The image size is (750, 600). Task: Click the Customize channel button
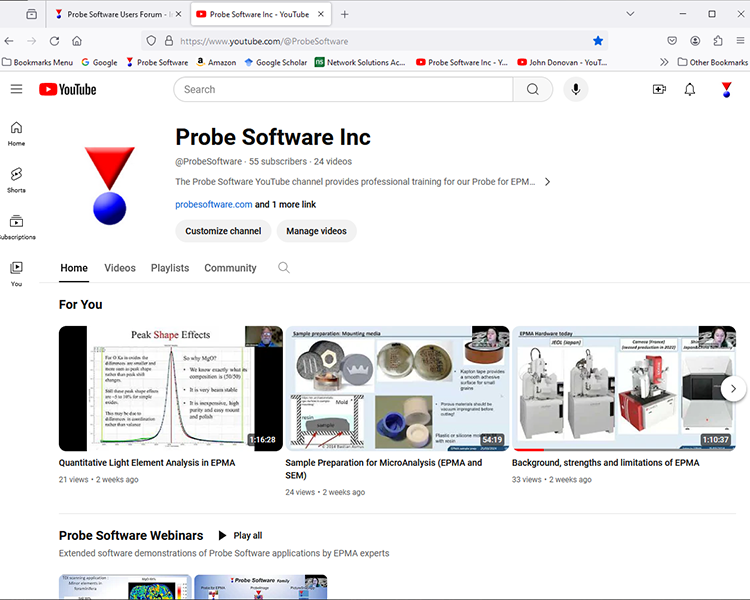point(223,231)
